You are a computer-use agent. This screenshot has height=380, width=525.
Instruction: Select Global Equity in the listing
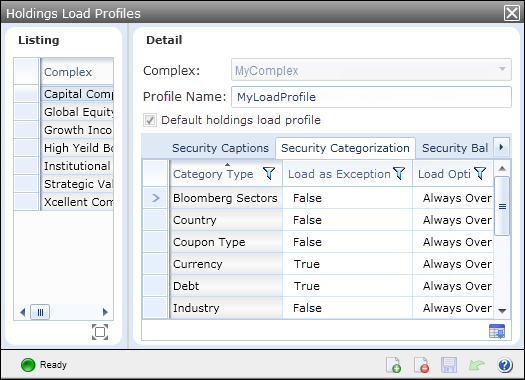[x=78, y=112]
